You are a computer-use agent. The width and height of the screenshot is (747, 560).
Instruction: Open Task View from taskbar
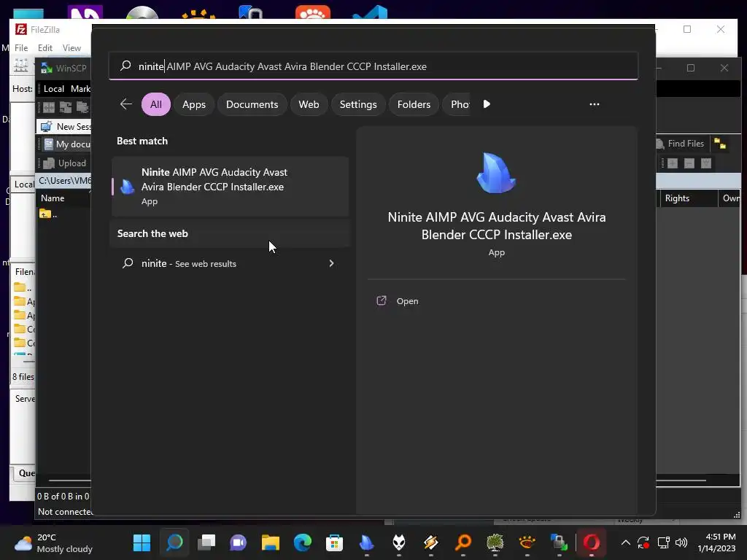206,542
